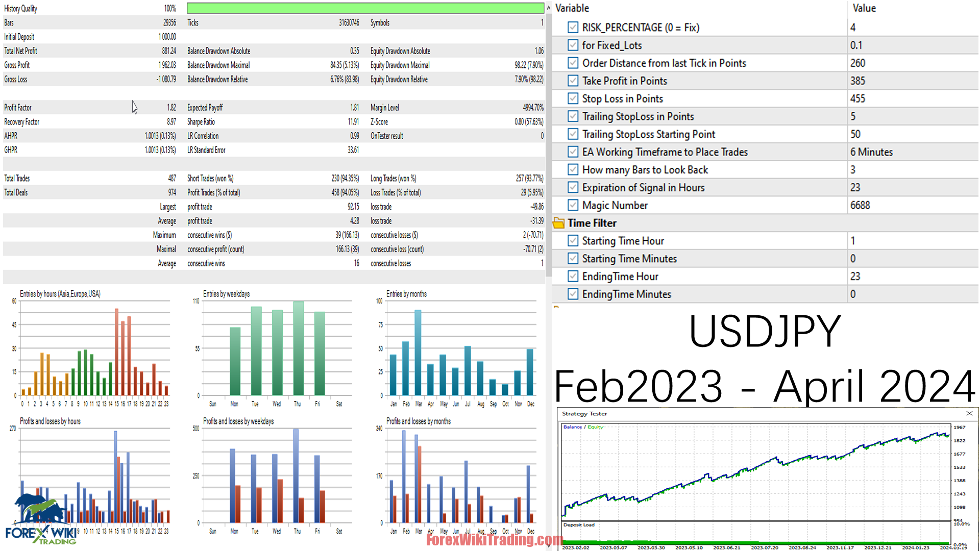Uncheck the Starting Time Hour checkbox
This screenshot has width=980, height=551.
[x=573, y=240]
